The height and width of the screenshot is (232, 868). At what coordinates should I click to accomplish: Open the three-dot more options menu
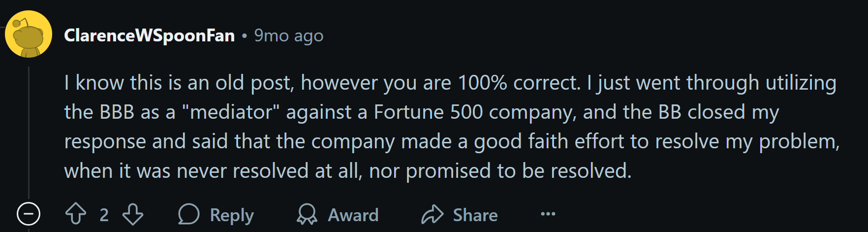[x=548, y=214]
